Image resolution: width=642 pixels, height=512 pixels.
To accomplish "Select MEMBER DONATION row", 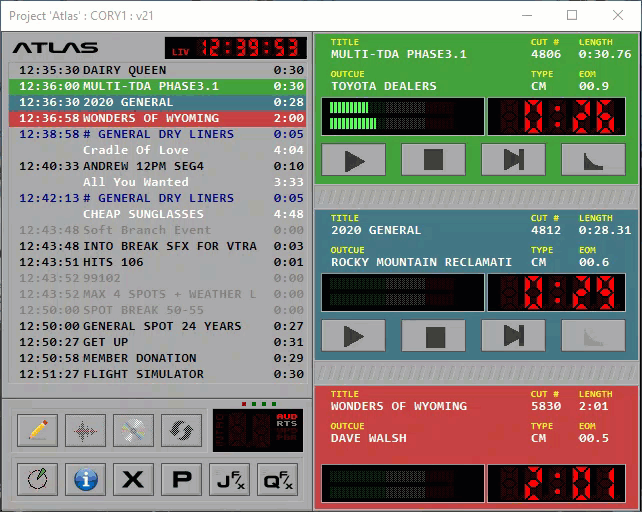I will tap(157, 358).
